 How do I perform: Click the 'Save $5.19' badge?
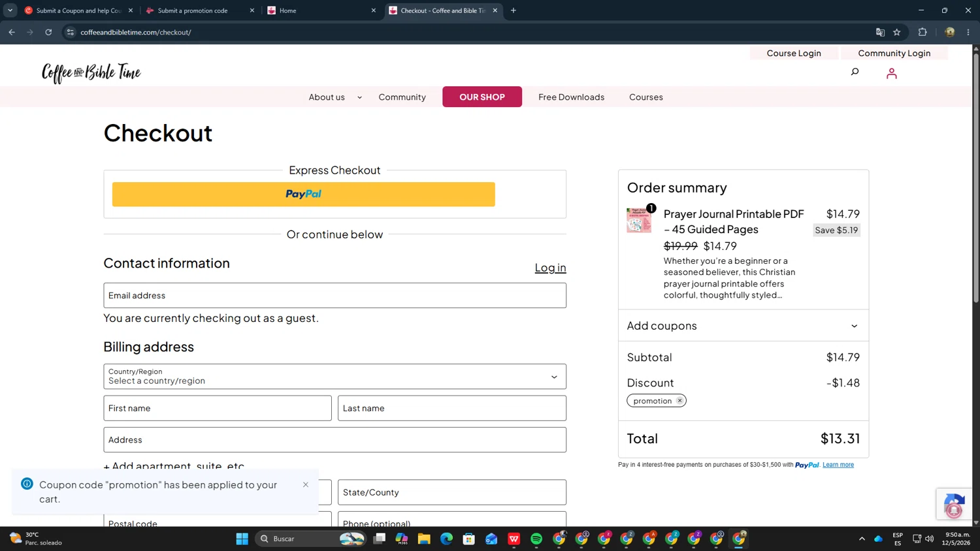[836, 230]
